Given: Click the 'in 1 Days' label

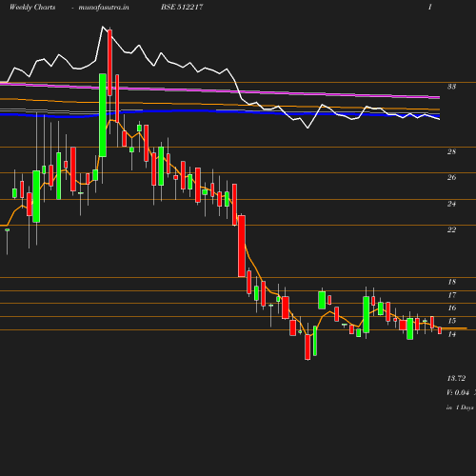Looking at the screenshot, I should [460, 407].
